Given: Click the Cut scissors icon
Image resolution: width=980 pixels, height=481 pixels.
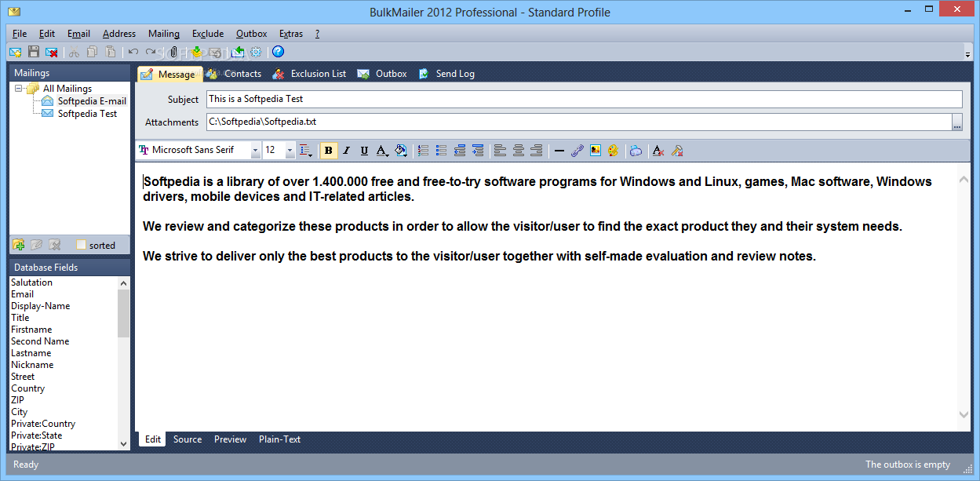Looking at the screenshot, I should pyautogui.click(x=74, y=52).
